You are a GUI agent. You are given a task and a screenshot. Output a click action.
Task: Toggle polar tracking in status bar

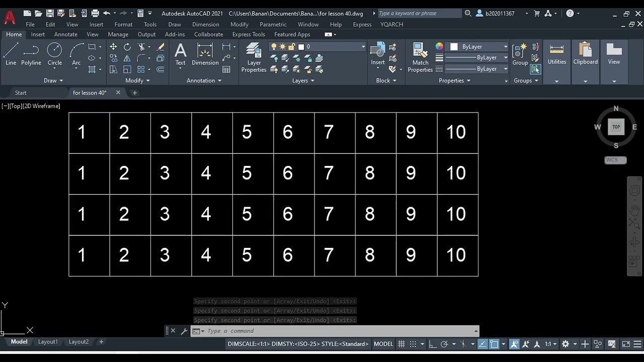click(x=444, y=344)
